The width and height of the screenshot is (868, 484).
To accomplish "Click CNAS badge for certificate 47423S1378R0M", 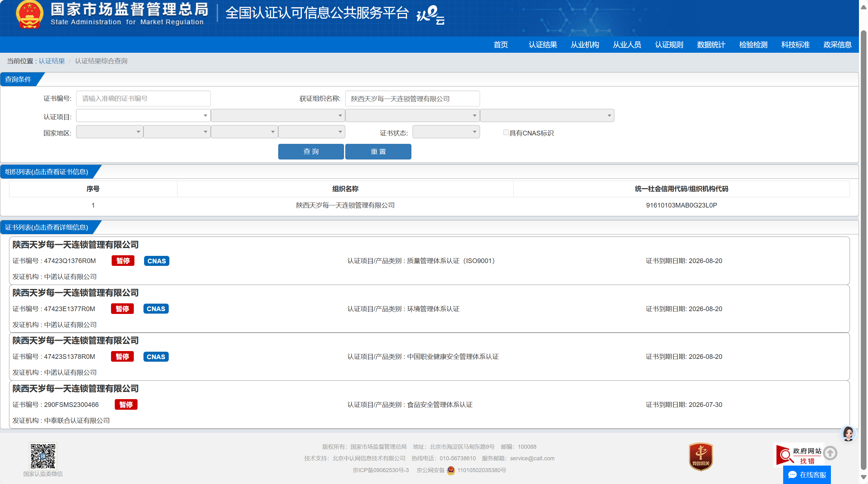I will 156,357.
